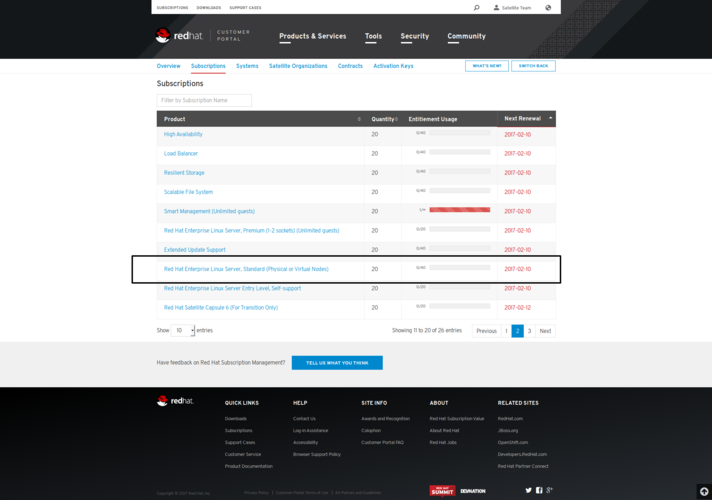712x500 pixels.
Task: Expand the Community menu
Action: point(466,36)
